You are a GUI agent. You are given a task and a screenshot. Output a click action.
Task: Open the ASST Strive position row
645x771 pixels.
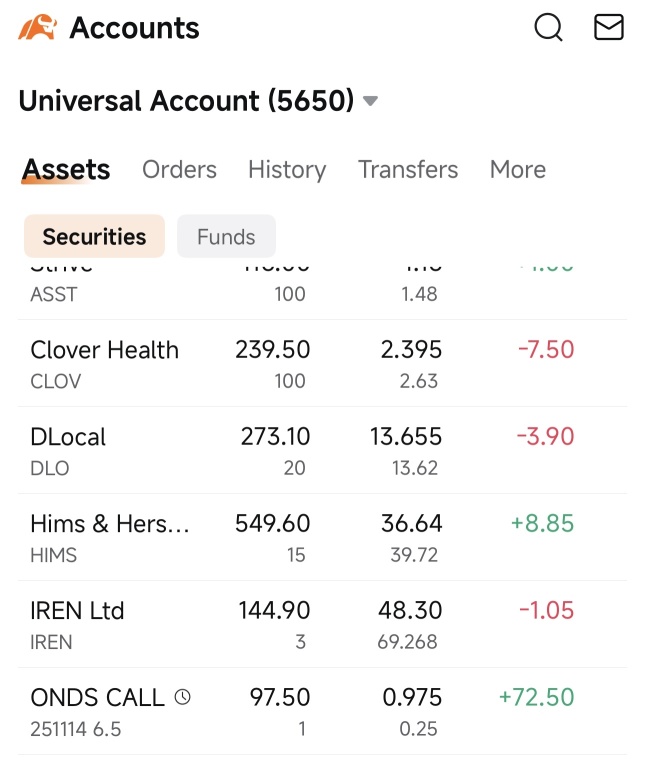tap(322, 289)
